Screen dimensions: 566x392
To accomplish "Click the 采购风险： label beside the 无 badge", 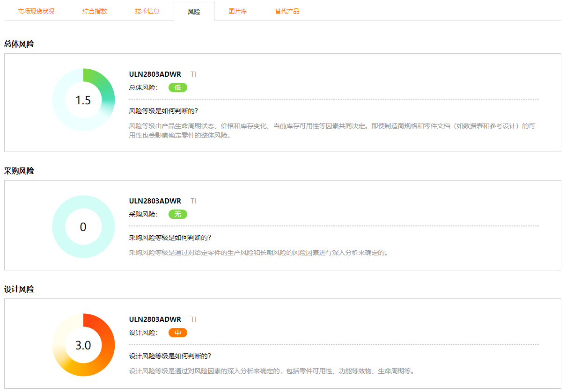I will (144, 214).
